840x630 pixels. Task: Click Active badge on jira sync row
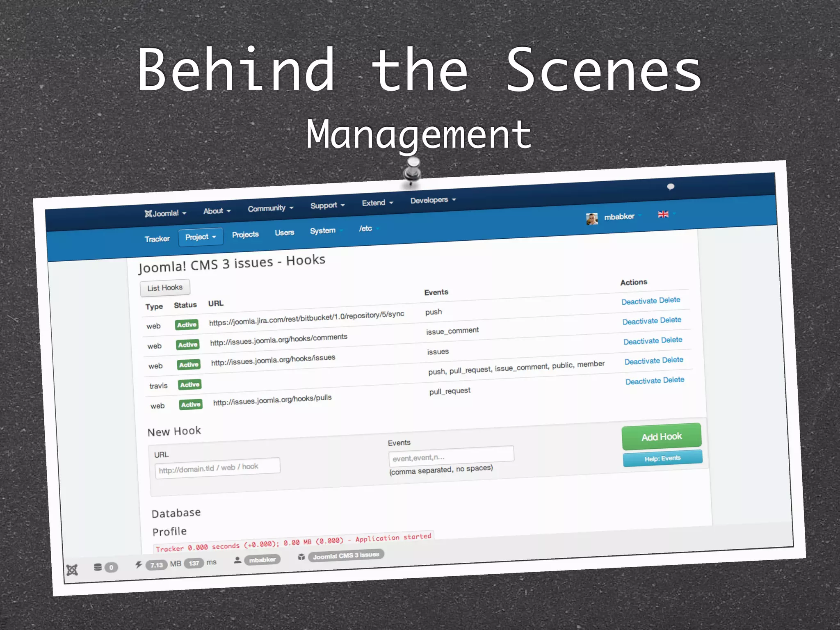coord(187,325)
